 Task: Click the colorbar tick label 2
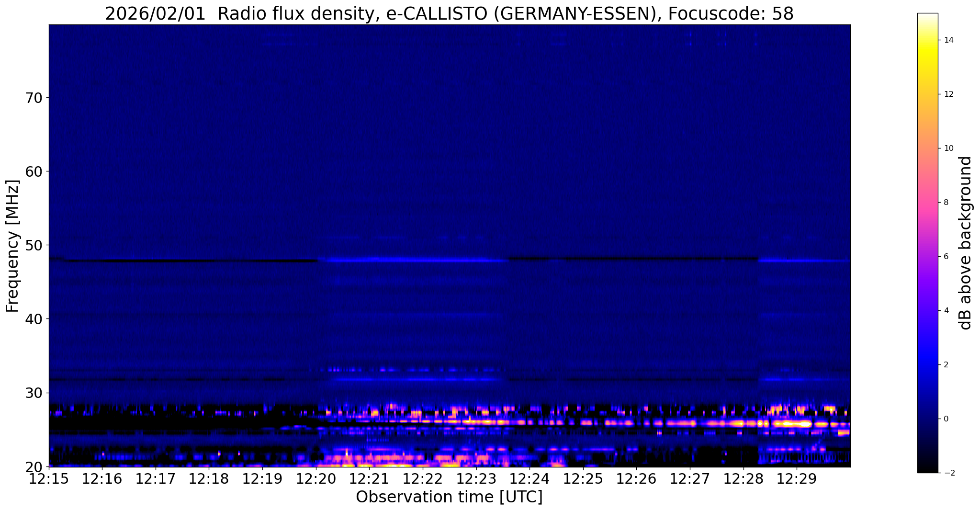pos(946,365)
